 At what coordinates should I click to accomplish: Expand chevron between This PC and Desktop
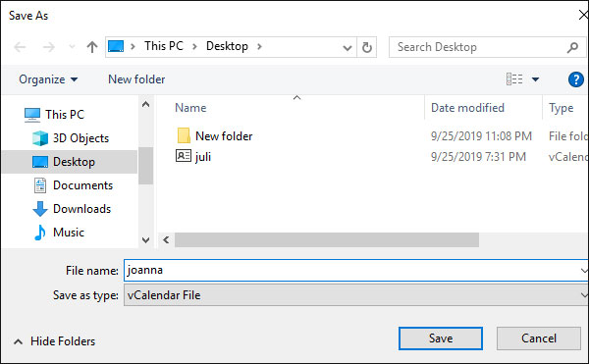click(x=194, y=46)
